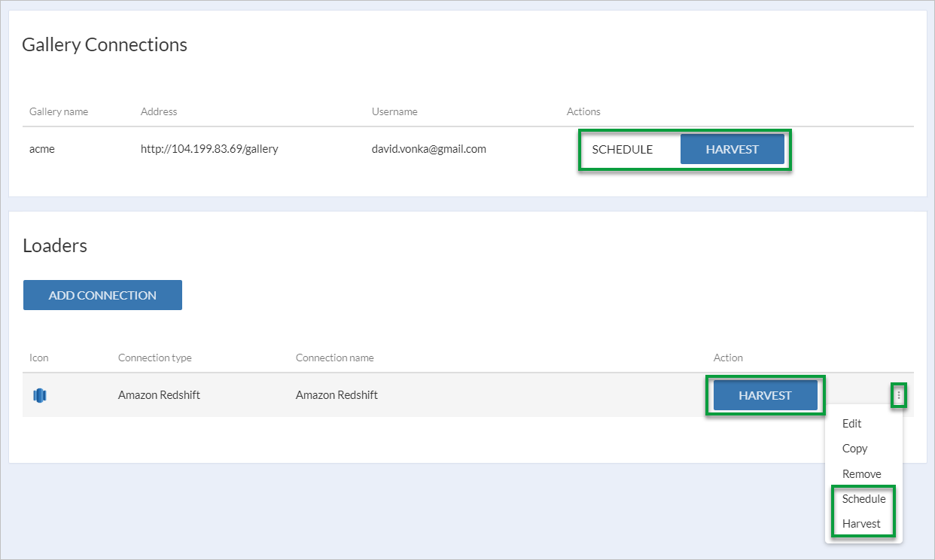
Task: Click Remove in the actions menu
Action: click(860, 473)
